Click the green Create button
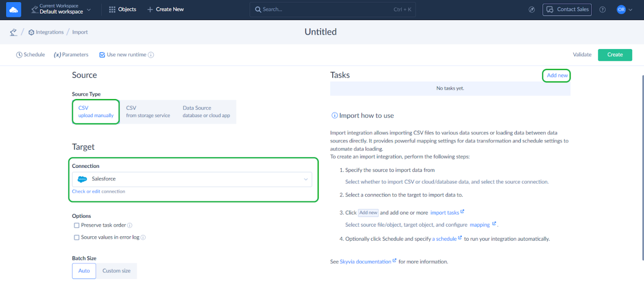 coord(615,55)
